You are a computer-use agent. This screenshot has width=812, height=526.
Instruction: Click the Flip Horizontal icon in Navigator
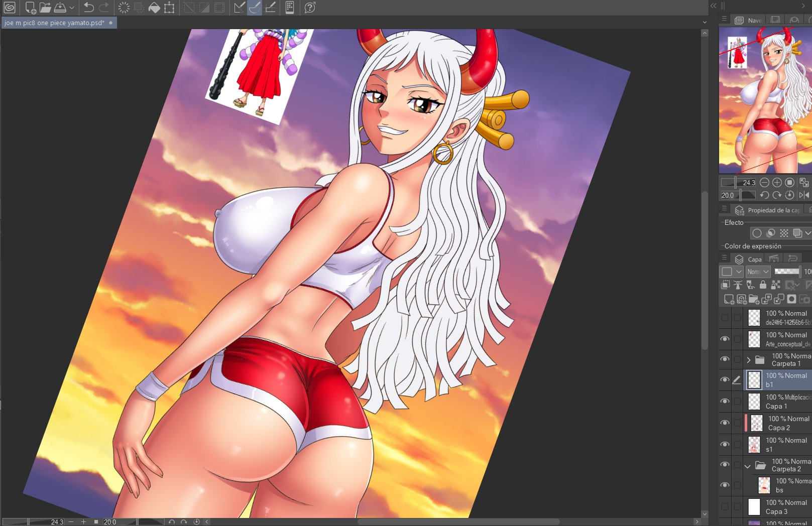803,195
